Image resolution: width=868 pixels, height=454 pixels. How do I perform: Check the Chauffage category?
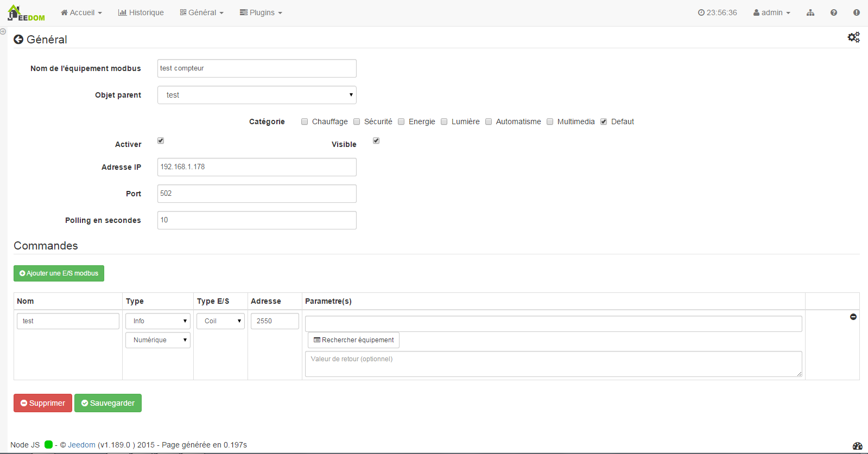point(305,122)
